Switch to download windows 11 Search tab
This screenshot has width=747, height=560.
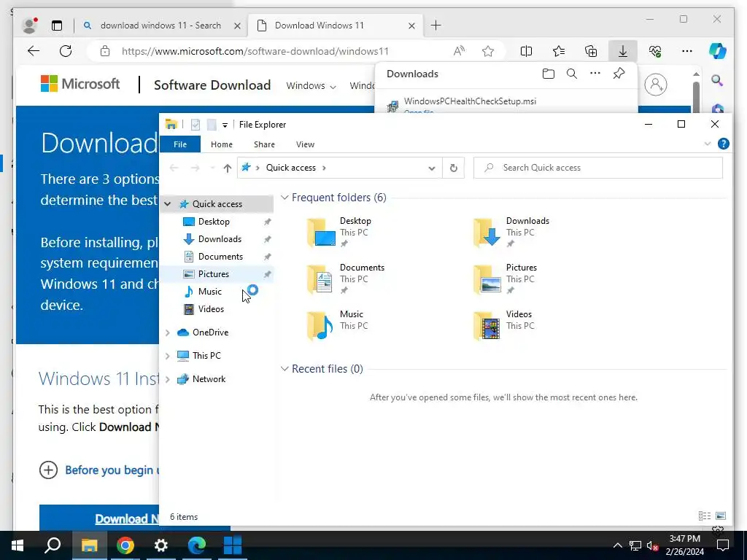(161, 26)
